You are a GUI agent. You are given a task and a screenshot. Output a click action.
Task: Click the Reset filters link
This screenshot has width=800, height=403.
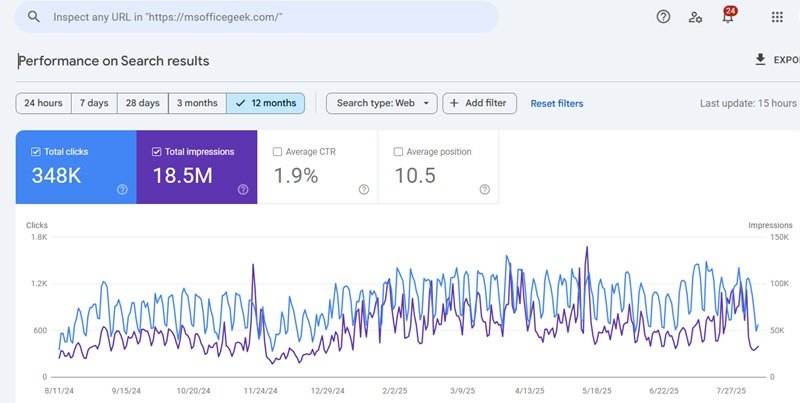557,103
